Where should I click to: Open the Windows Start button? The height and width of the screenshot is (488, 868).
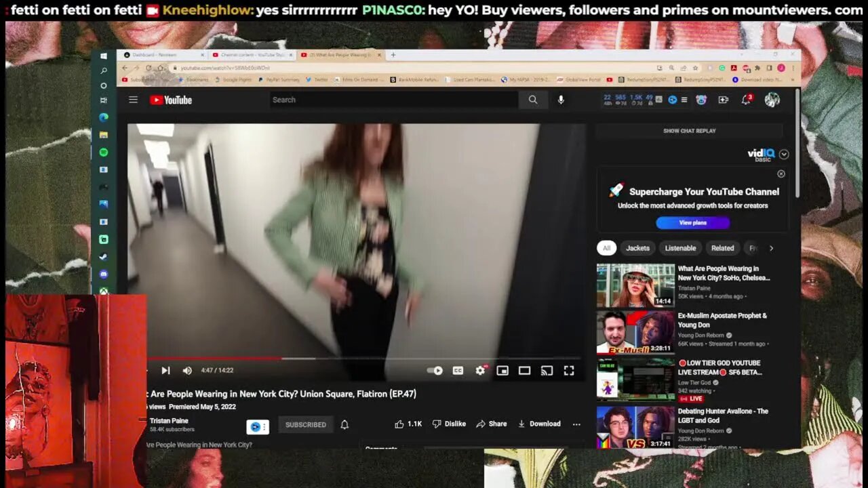(104, 56)
